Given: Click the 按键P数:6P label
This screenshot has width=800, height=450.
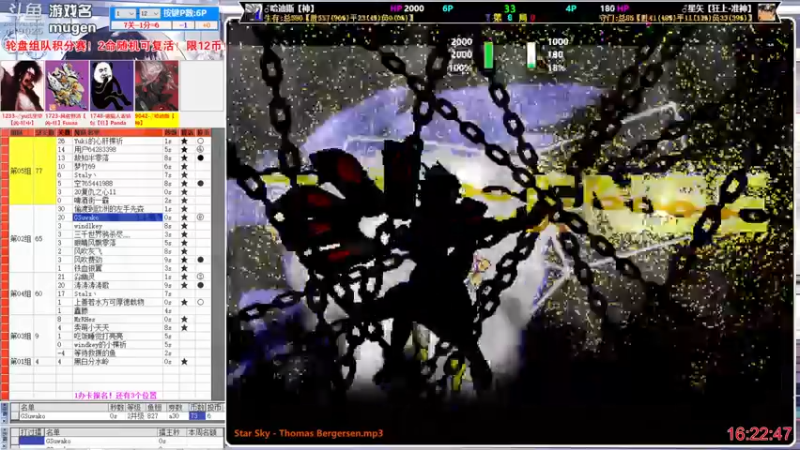Looking at the screenshot, I should click(185, 13).
